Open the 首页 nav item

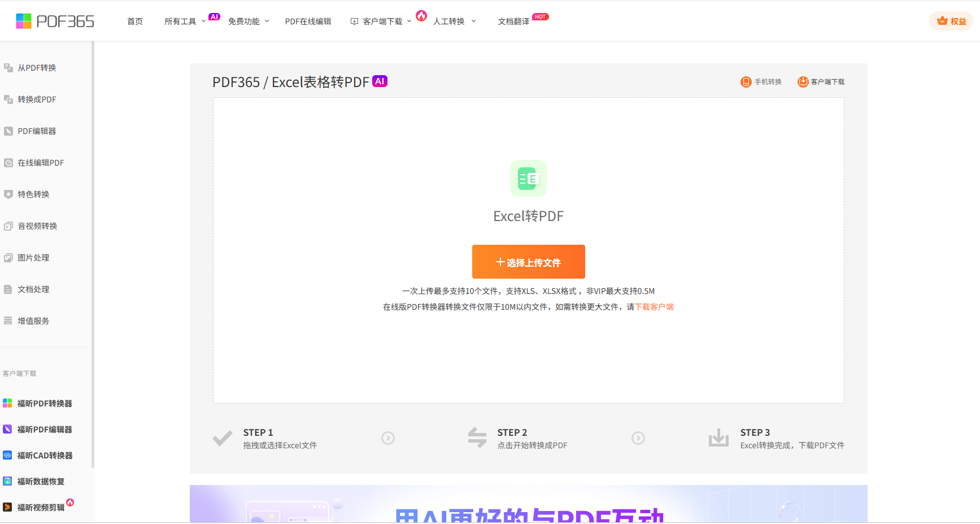[135, 21]
